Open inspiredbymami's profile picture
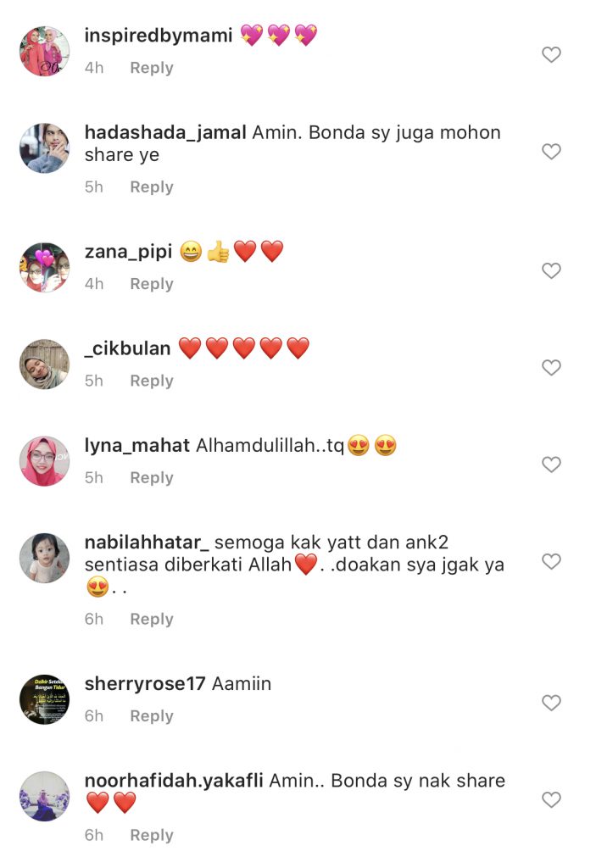Screen dimensions: 596x868 tap(44, 51)
